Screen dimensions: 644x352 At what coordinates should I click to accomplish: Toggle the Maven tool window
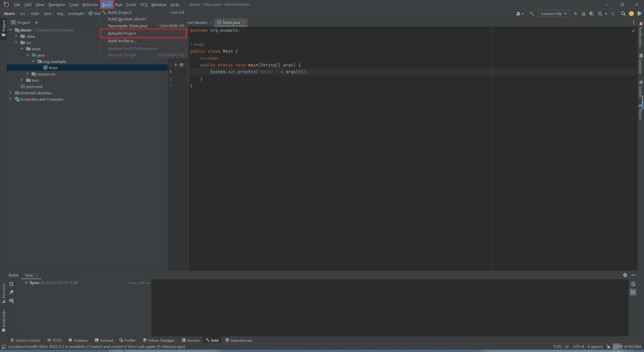(640, 113)
